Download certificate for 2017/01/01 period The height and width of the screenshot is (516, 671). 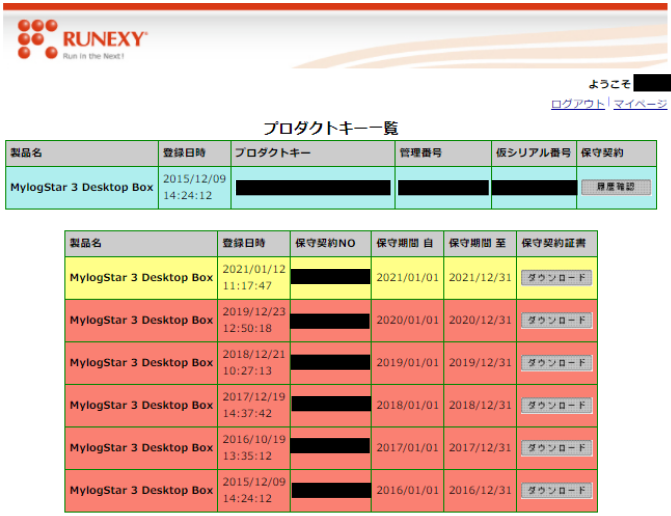click(x=556, y=448)
